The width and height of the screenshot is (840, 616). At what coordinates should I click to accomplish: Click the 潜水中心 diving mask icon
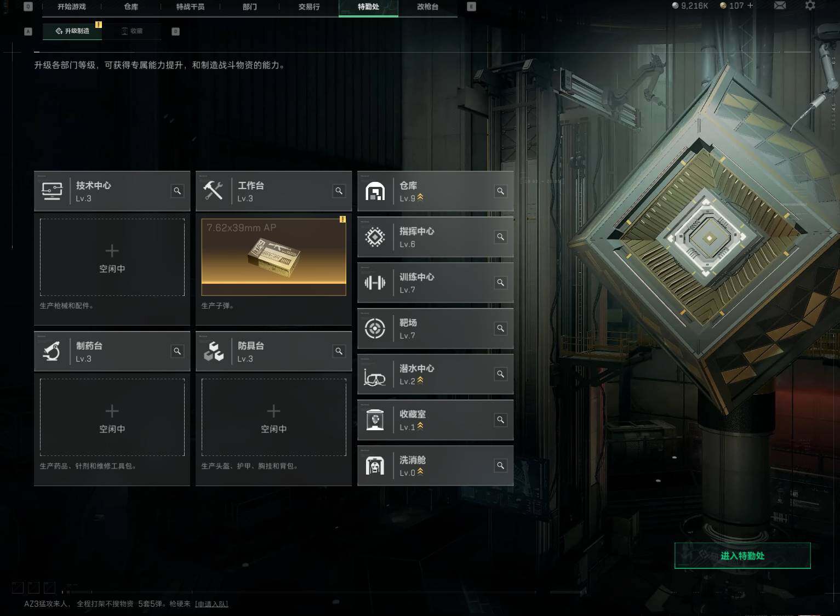pyautogui.click(x=375, y=375)
